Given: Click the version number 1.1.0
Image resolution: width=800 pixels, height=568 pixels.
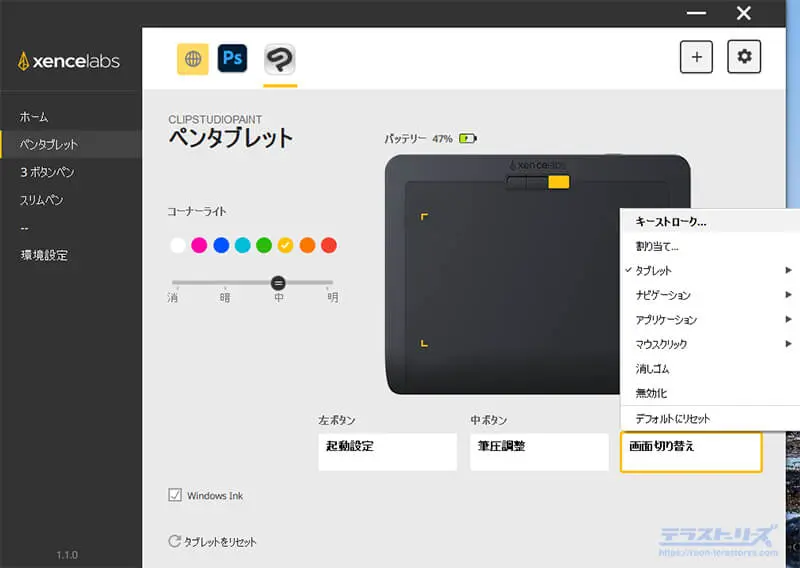Looking at the screenshot, I should (x=67, y=555).
